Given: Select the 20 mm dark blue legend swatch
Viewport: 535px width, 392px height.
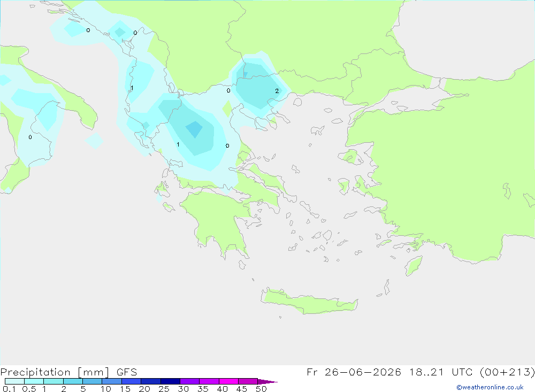Looking at the screenshot, I should point(151,381).
